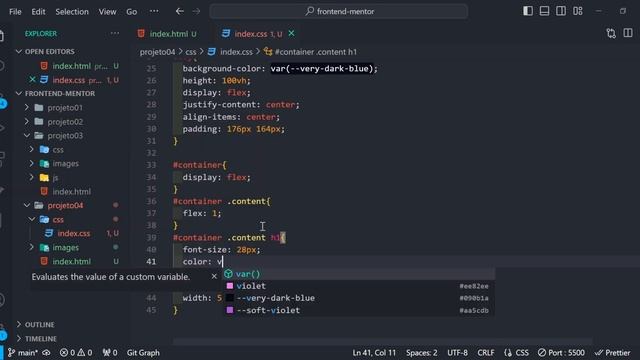Close the suggestion details tooltip

point(214,276)
